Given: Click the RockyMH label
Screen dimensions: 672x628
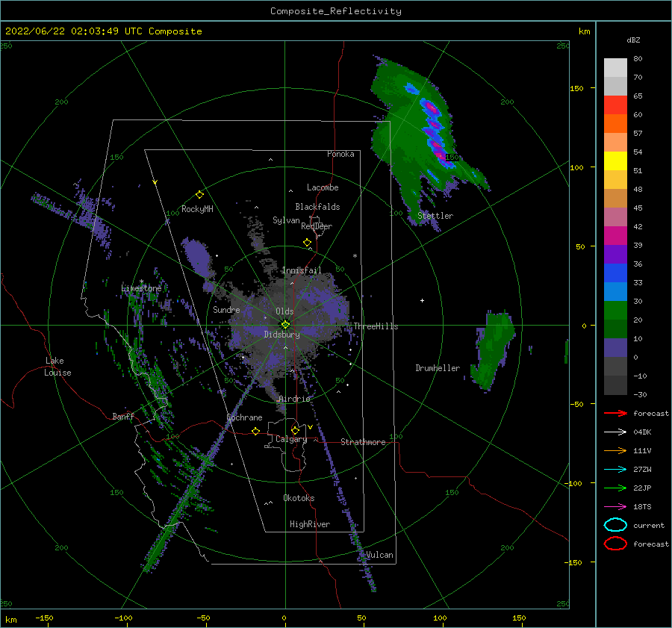Looking at the screenshot, I should (x=197, y=209).
